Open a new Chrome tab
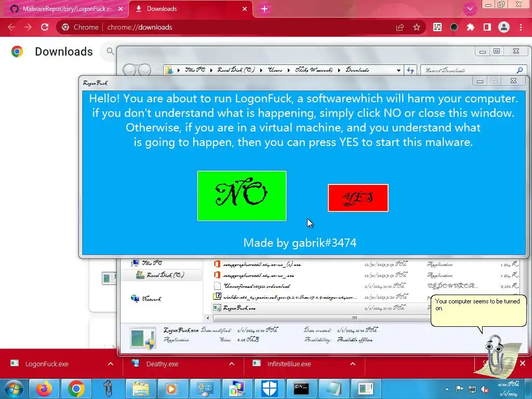 click(x=264, y=9)
